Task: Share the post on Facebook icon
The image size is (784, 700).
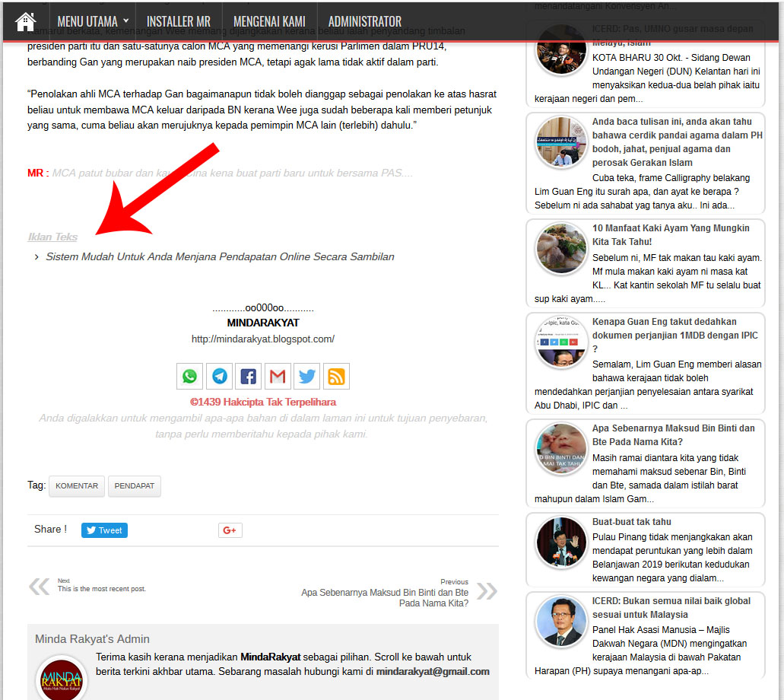Action: click(x=249, y=376)
